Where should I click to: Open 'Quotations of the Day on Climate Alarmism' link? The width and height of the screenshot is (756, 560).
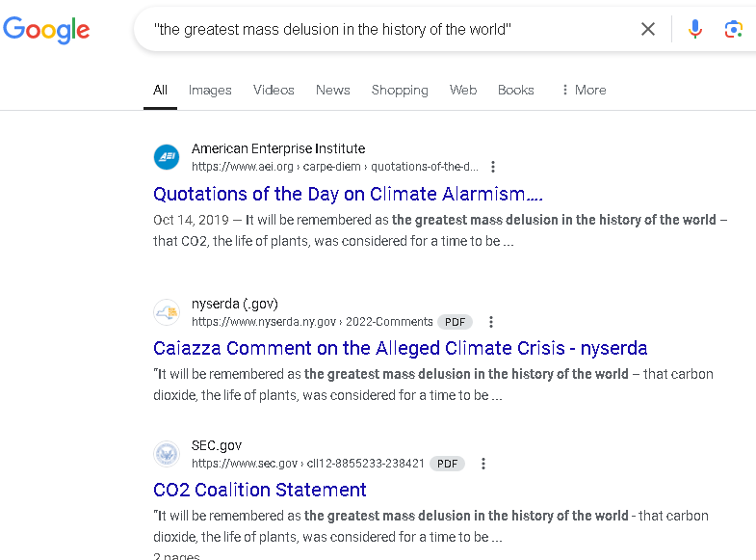348,194
